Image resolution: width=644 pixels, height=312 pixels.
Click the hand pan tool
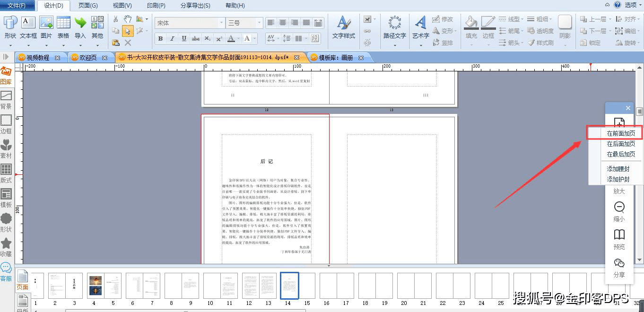pyautogui.click(x=128, y=19)
